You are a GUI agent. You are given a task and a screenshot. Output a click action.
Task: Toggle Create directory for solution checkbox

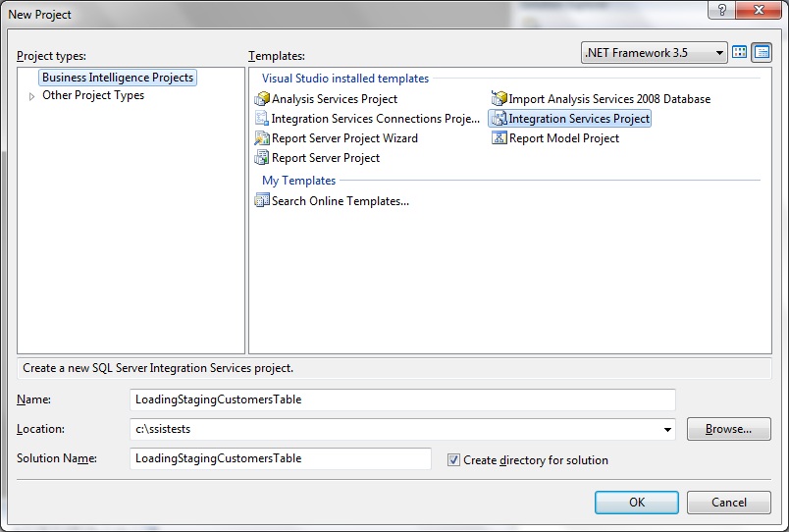click(453, 459)
